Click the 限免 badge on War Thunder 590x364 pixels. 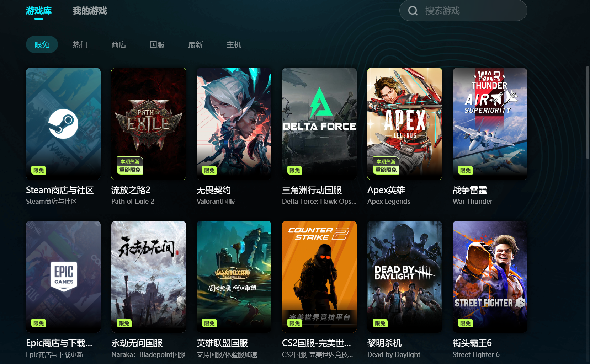(465, 170)
